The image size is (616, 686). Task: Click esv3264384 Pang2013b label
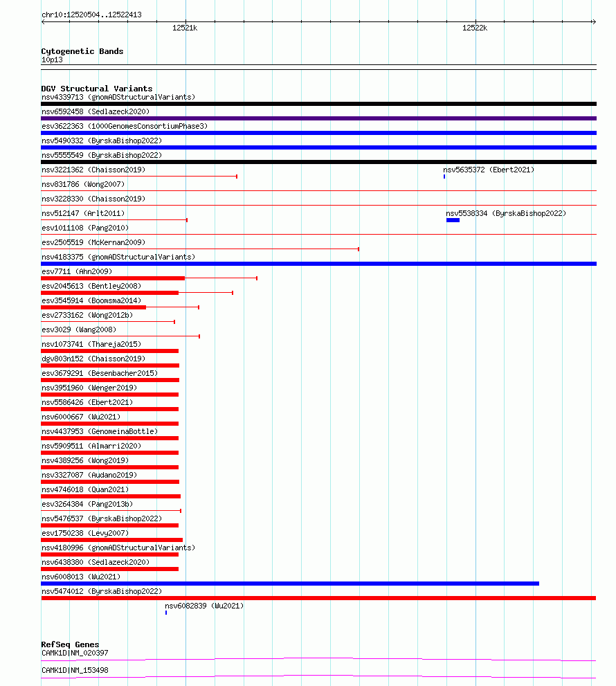tap(87, 504)
